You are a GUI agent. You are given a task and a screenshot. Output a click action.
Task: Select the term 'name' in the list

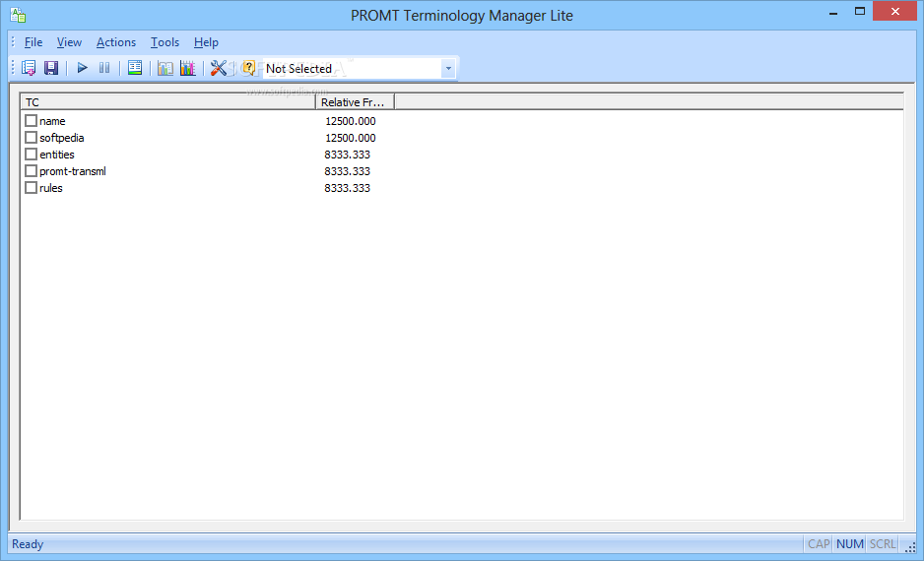(x=52, y=121)
